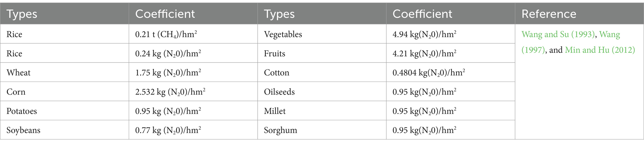Select the Potatoes cell
The image size is (644, 145).
click(x=64, y=111)
